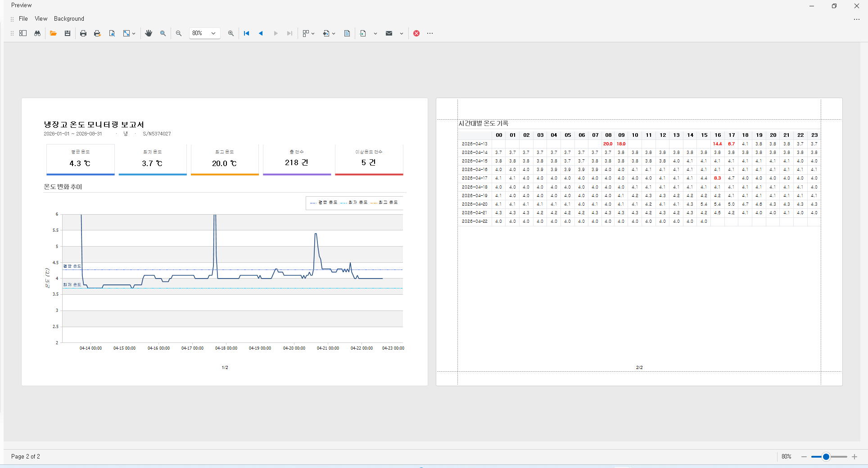Toggle the document thumbnails panel

click(x=23, y=33)
